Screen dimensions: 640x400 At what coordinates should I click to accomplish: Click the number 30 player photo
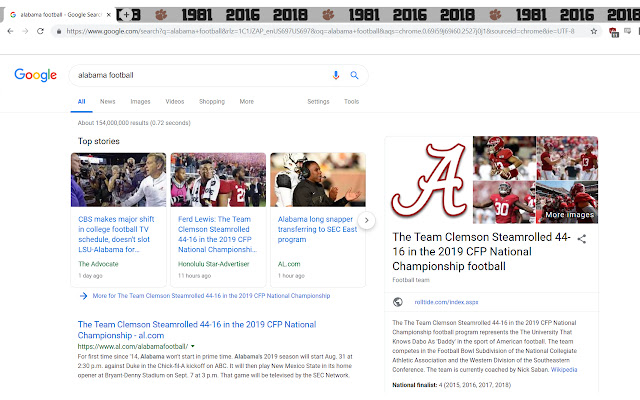tap(504, 202)
